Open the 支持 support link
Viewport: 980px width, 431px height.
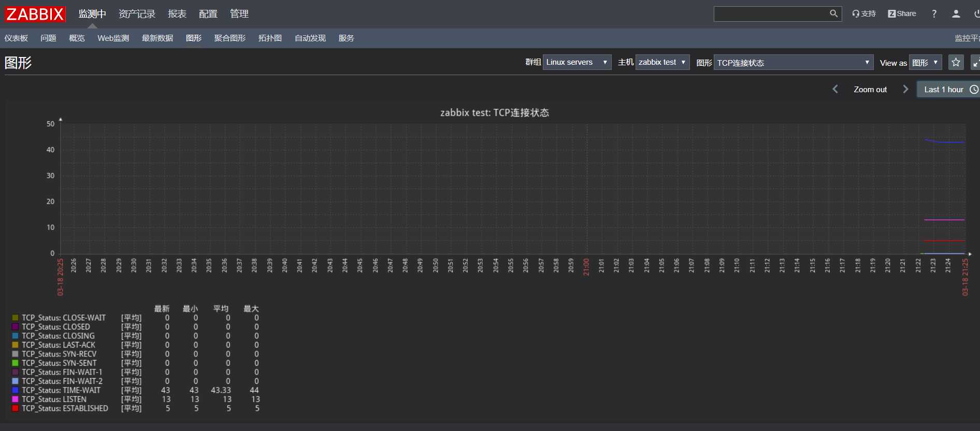864,14
